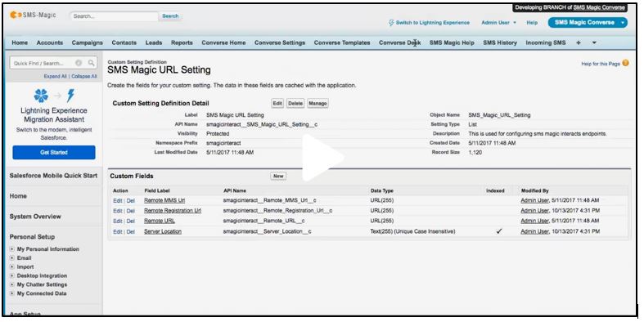This screenshot has width=644, height=322.
Task: Click the large video play button
Action: click(x=322, y=158)
